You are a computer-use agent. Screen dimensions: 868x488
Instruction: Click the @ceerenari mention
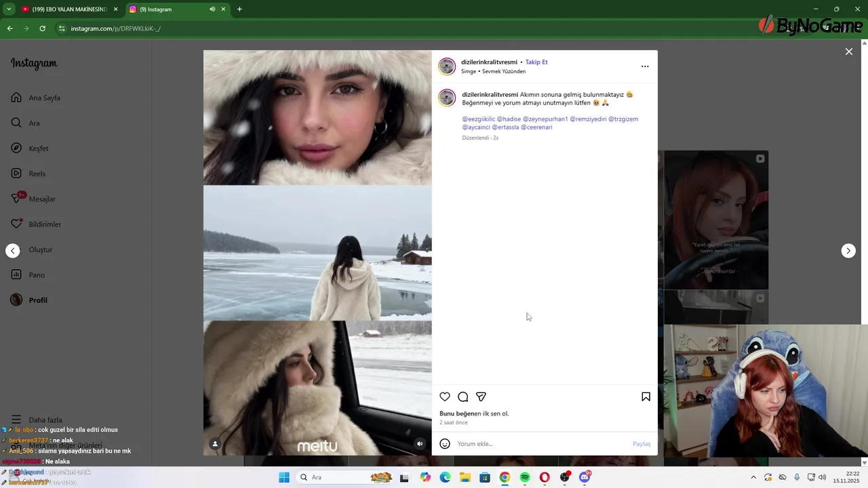[536, 127]
